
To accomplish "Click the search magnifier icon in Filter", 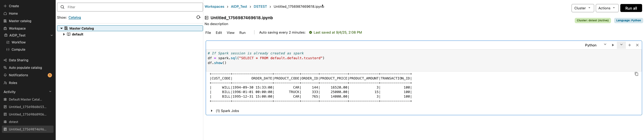I will point(63,7).
